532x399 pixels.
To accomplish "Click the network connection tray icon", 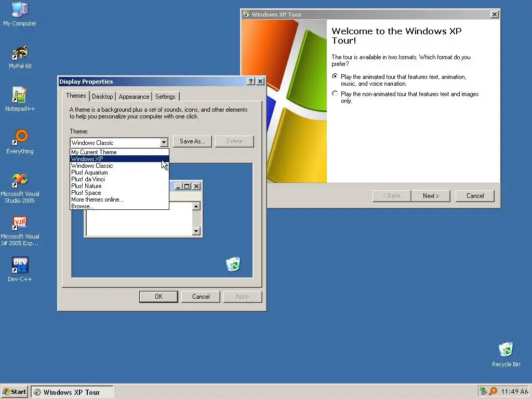I will [483, 391].
